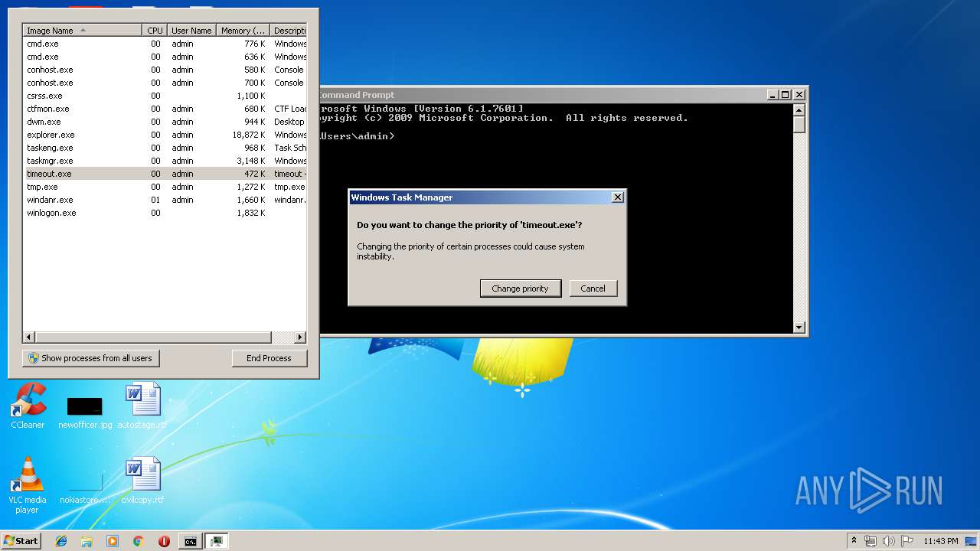Click Command Prompt scroll-up arrow
Screen dimensions: 980x551
click(799, 109)
